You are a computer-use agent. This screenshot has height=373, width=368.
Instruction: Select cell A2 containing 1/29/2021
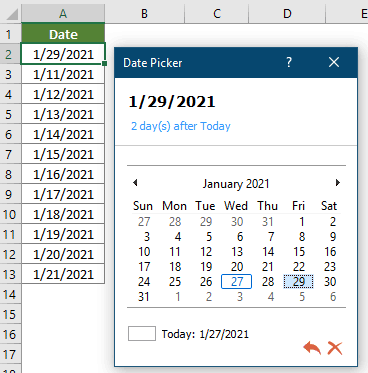[x=63, y=54]
